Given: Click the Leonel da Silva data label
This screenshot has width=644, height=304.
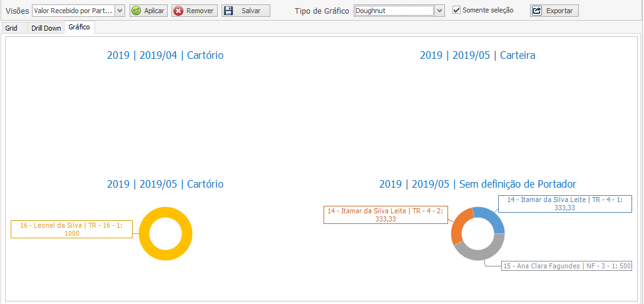Looking at the screenshot, I should point(72,229).
